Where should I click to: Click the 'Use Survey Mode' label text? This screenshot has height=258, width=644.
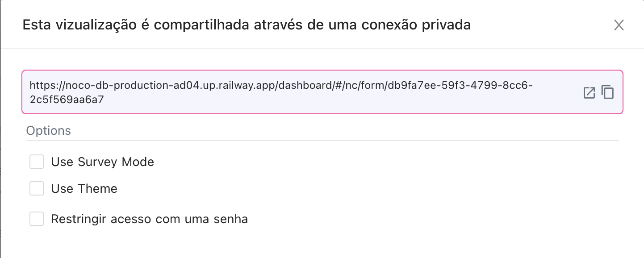point(102,162)
